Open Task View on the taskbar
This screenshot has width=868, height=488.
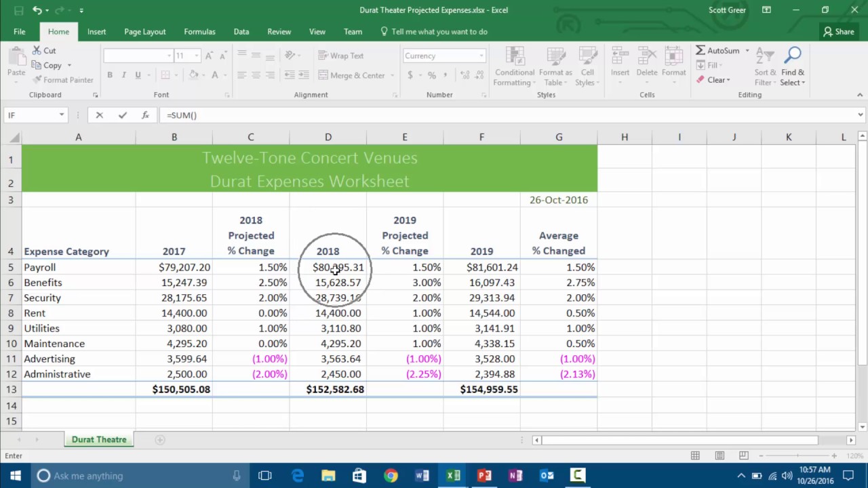coord(265,476)
